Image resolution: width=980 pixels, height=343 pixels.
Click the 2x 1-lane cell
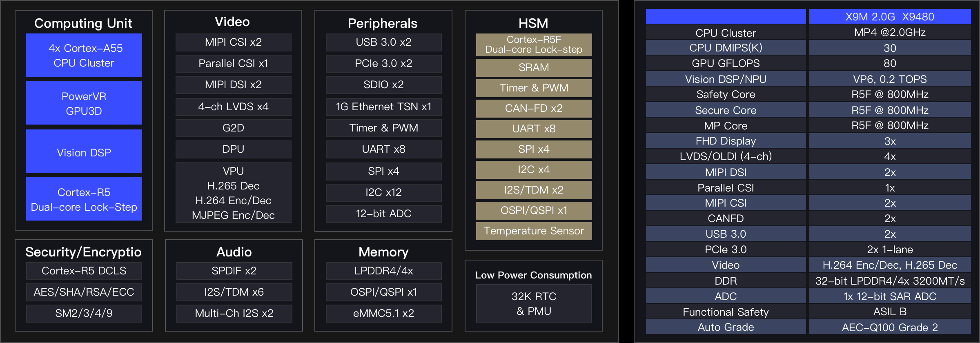click(890, 249)
